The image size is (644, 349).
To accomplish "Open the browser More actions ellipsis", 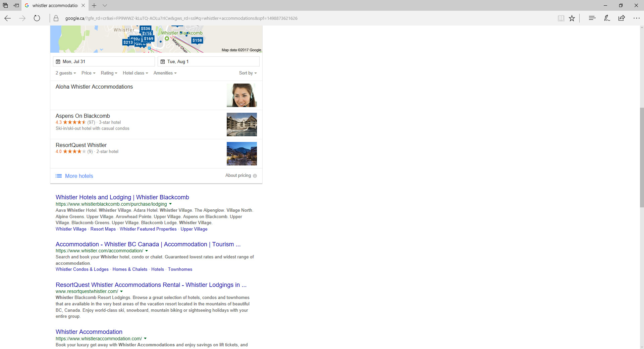I will [x=636, y=18].
